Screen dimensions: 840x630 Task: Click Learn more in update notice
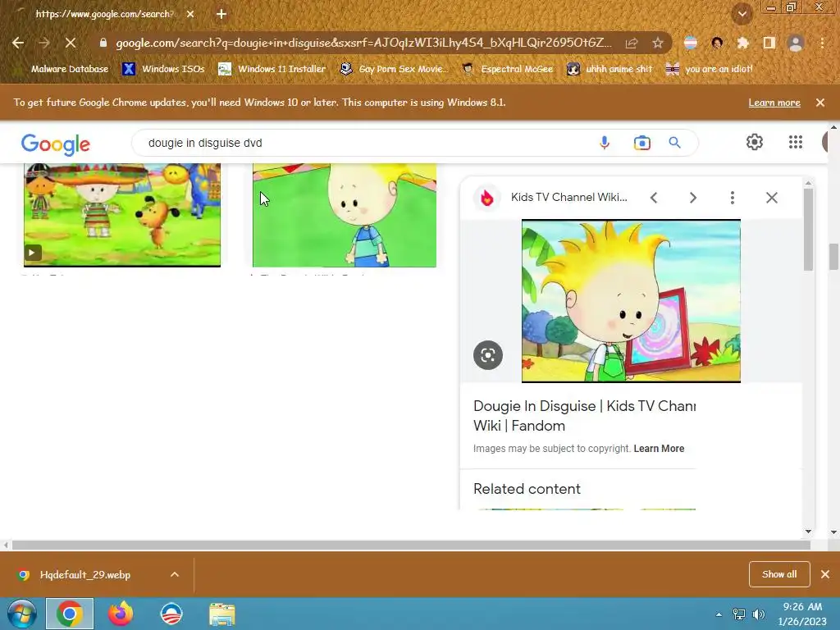(x=774, y=103)
